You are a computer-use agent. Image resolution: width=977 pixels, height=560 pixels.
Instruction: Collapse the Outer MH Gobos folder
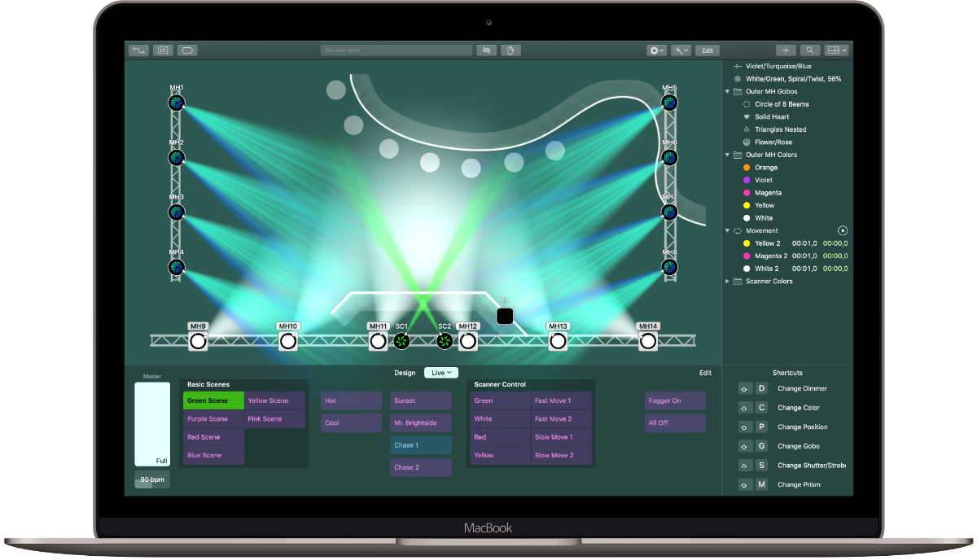pos(728,92)
